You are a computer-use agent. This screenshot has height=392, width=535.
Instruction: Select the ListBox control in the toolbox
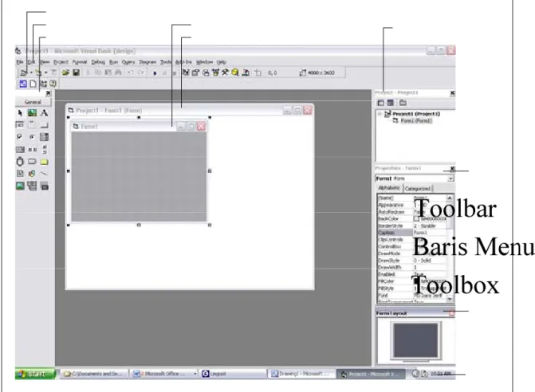(20, 149)
